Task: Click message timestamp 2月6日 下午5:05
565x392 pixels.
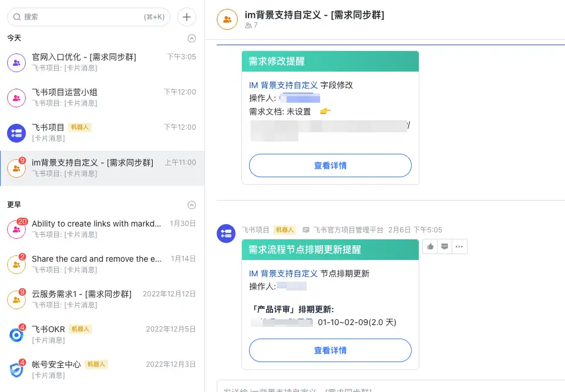Action: point(415,230)
